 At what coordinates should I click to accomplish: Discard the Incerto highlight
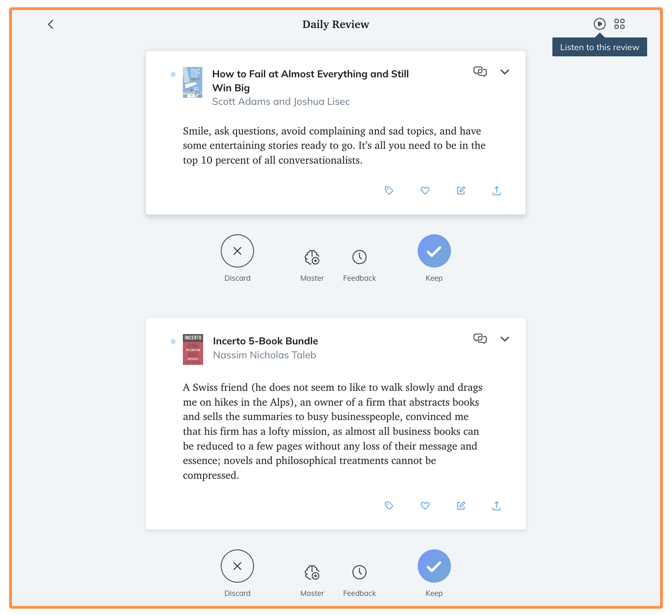coord(237,566)
